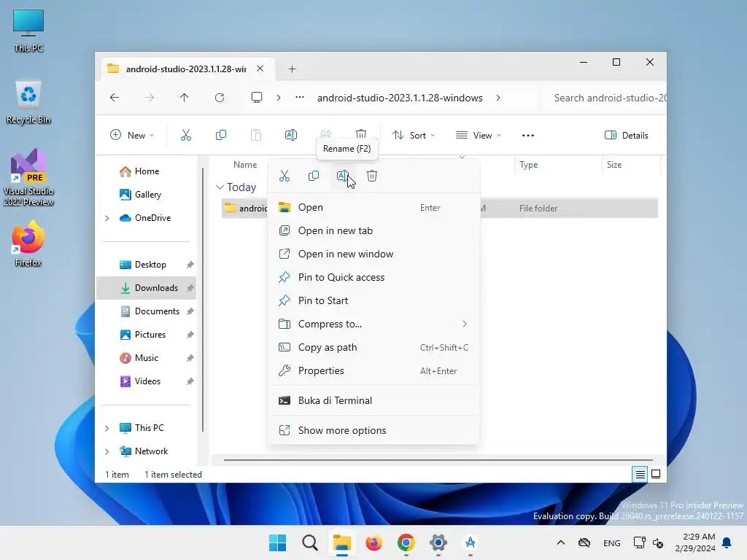This screenshot has height=560, width=747.
Task: Expand the This PC tree node
Action: click(x=107, y=428)
